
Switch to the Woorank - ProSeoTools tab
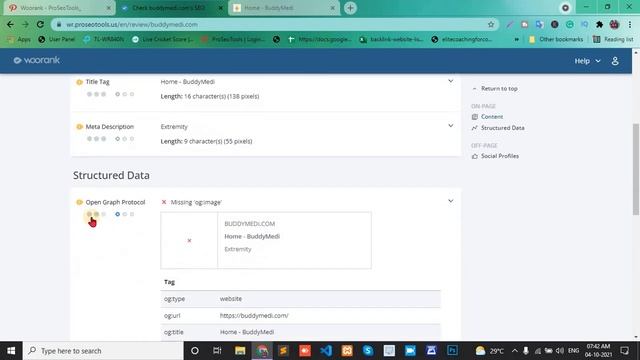59,8
